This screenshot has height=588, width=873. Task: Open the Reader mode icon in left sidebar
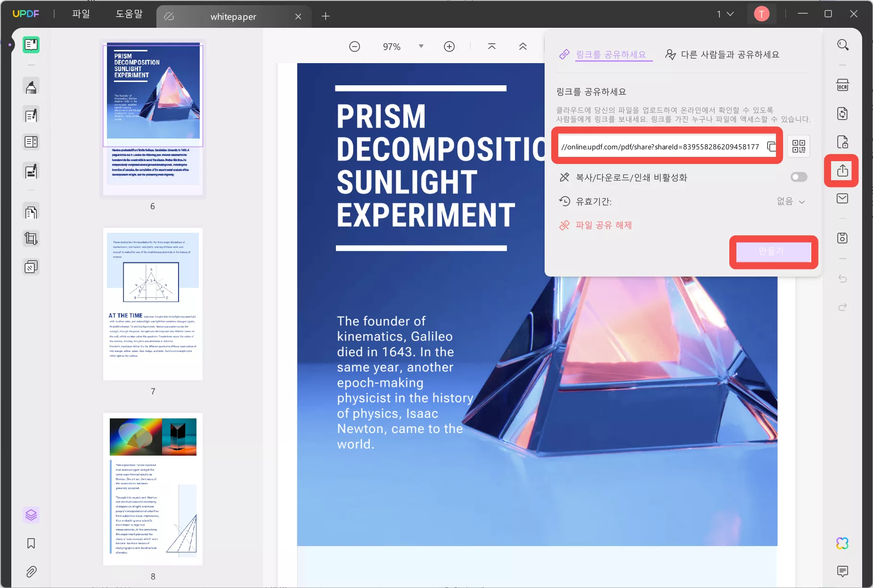31,45
